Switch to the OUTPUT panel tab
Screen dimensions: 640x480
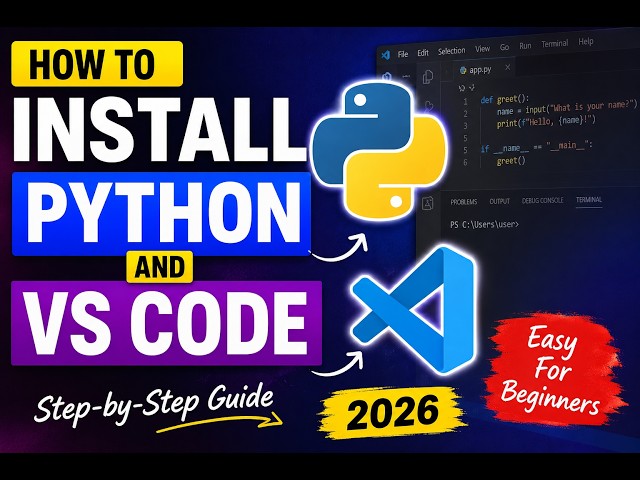[x=500, y=201]
